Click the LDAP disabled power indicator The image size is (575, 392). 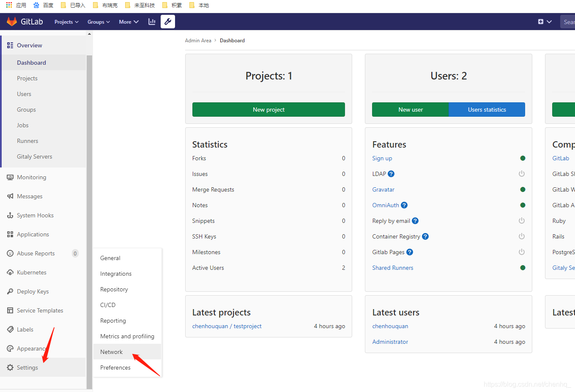[x=522, y=174]
